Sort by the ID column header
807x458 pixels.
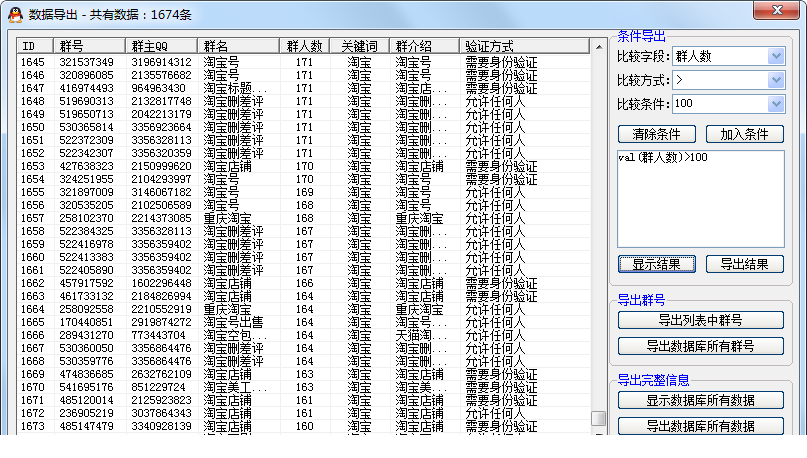(35, 46)
